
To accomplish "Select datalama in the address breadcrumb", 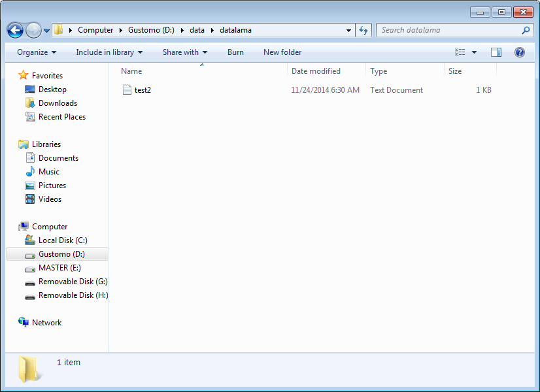I will point(235,30).
